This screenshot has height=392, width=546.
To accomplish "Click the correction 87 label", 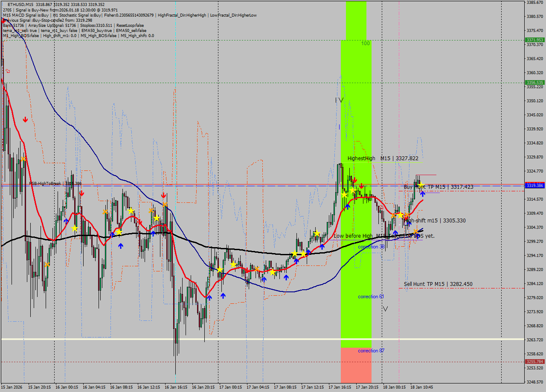I will pos(371,351).
